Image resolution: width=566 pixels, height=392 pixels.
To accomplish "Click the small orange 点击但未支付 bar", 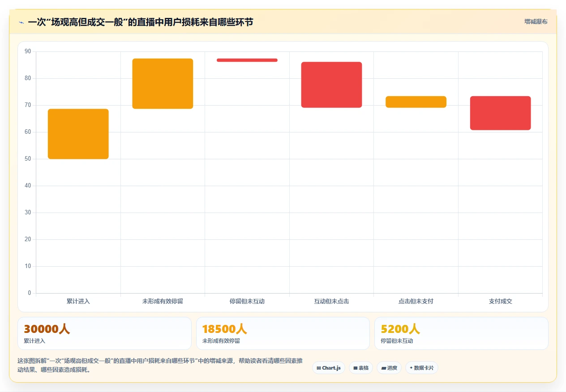I will [x=416, y=102].
